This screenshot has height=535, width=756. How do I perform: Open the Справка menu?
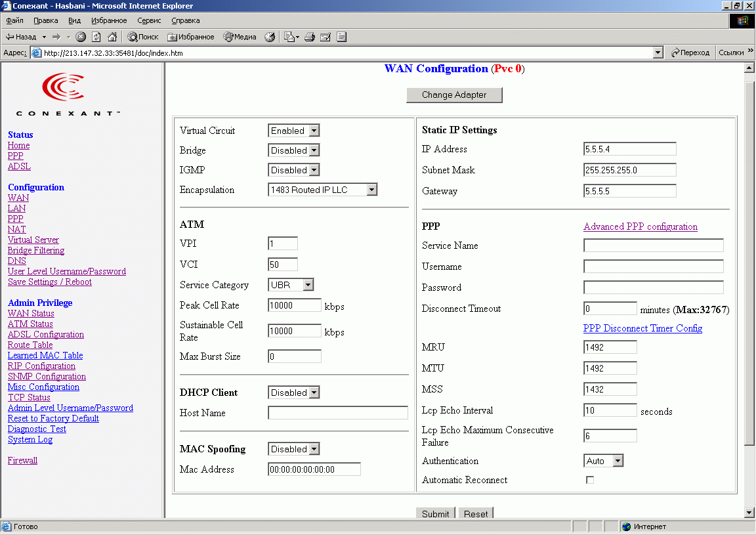pyautogui.click(x=186, y=20)
